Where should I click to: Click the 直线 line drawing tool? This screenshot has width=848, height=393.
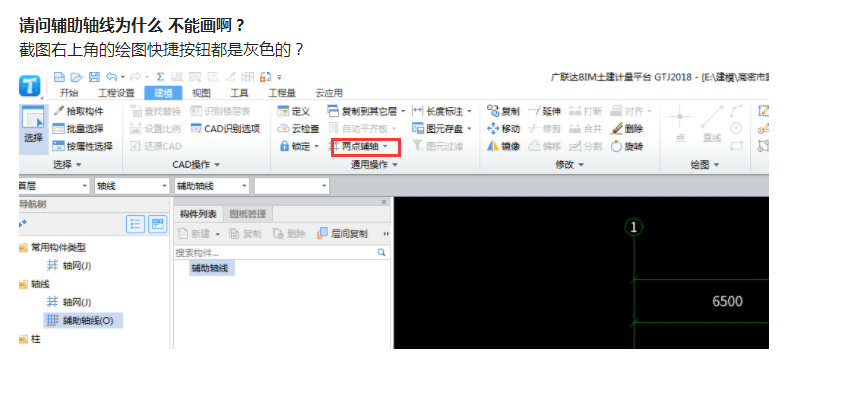[712, 124]
